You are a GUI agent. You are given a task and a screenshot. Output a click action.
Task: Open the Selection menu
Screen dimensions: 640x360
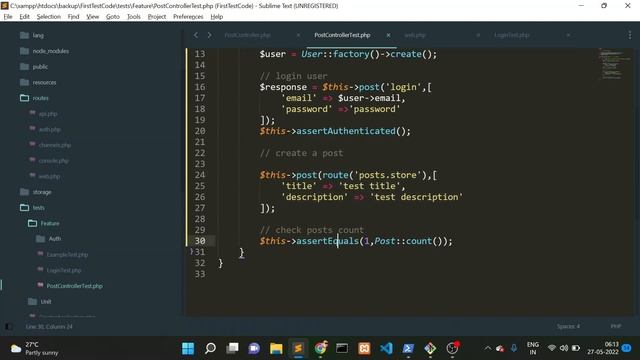click(49, 17)
